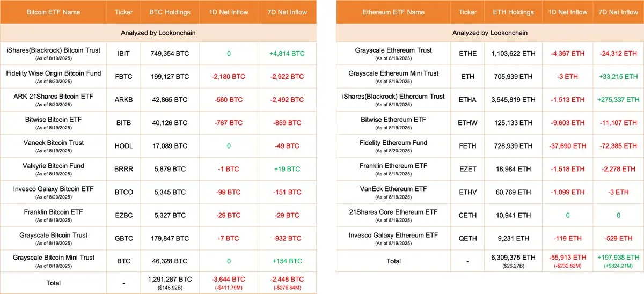Viewport: 644px width, 294px height.
Task: Click the IBIT ticker cell
Action: pyautogui.click(x=123, y=54)
